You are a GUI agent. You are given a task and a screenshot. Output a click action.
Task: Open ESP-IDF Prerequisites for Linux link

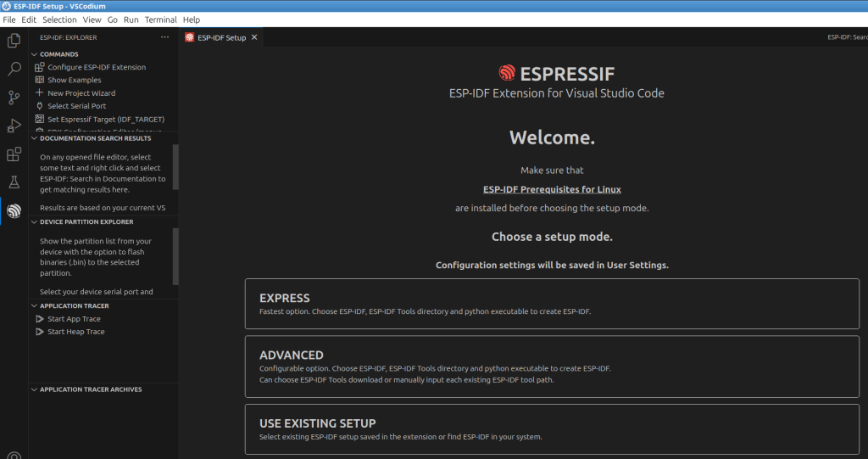click(x=552, y=189)
